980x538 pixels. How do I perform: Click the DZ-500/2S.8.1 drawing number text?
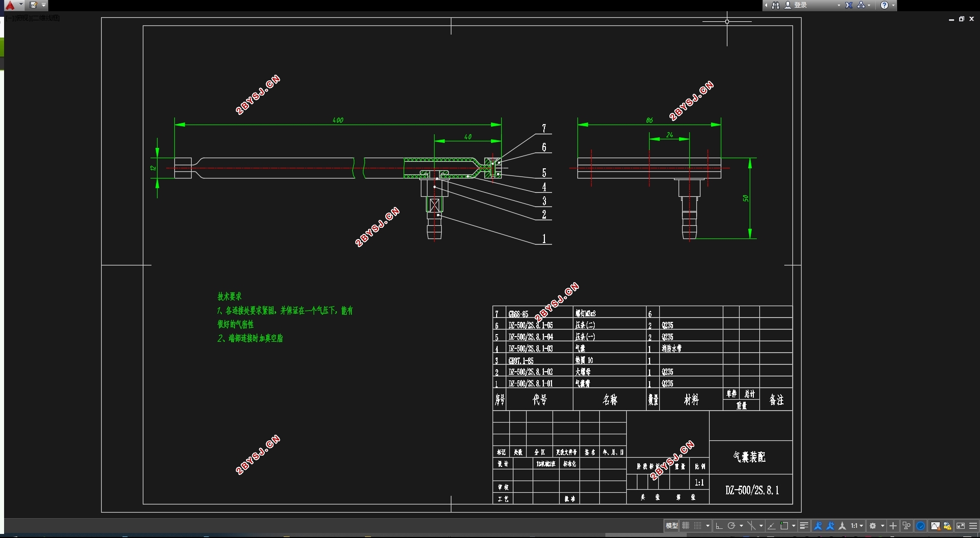click(752, 490)
